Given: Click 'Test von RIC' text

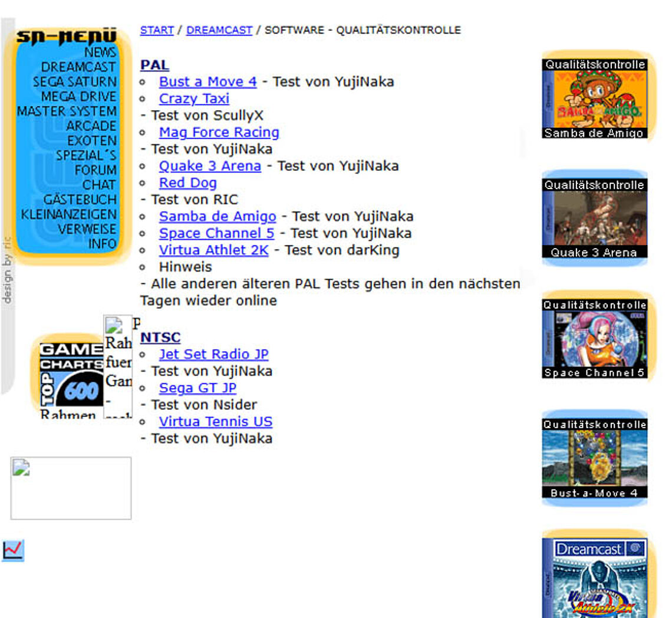Looking at the screenshot, I should [x=194, y=200].
